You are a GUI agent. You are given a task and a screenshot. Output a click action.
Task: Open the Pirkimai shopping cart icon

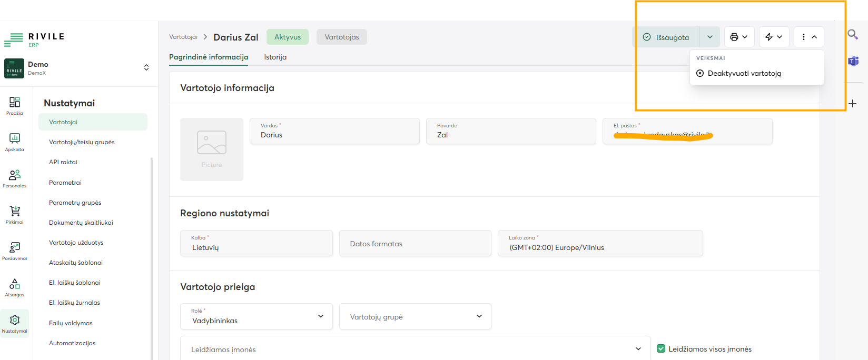coord(15,214)
